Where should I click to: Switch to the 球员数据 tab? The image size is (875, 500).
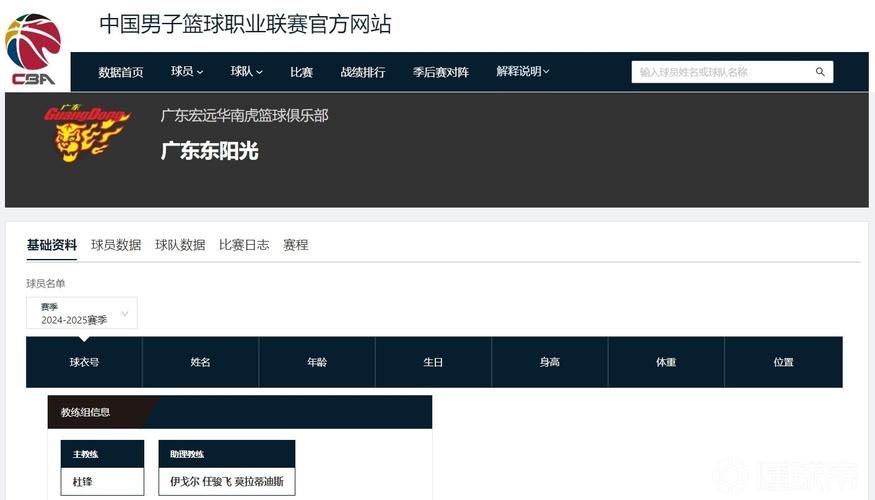pyautogui.click(x=116, y=245)
